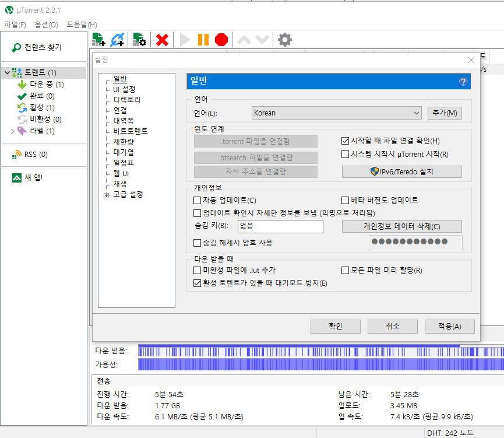The width and height of the screenshot is (504, 438).
Task: Enable 시스템 시작시 µTorrent 시작 checkbox
Action: (x=345, y=154)
